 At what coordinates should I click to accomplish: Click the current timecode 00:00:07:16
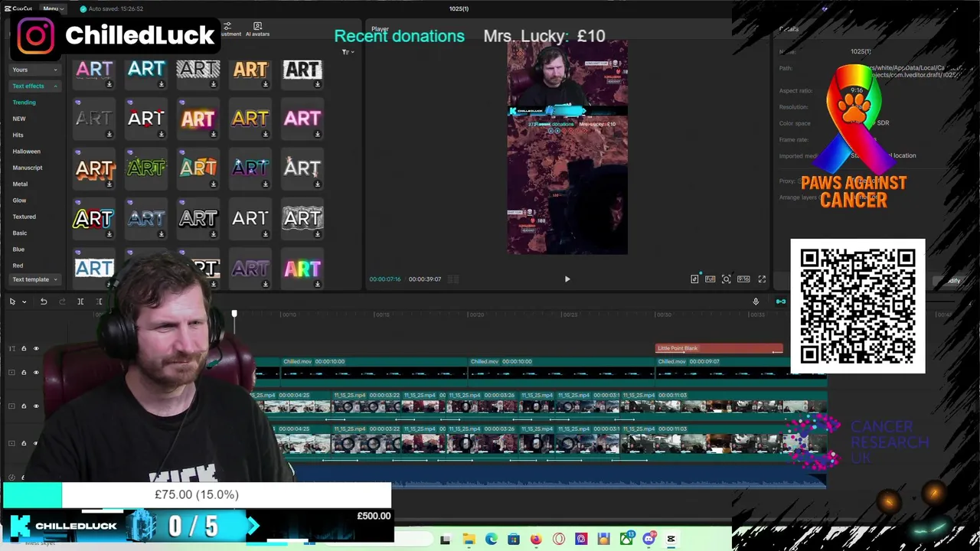[385, 279]
